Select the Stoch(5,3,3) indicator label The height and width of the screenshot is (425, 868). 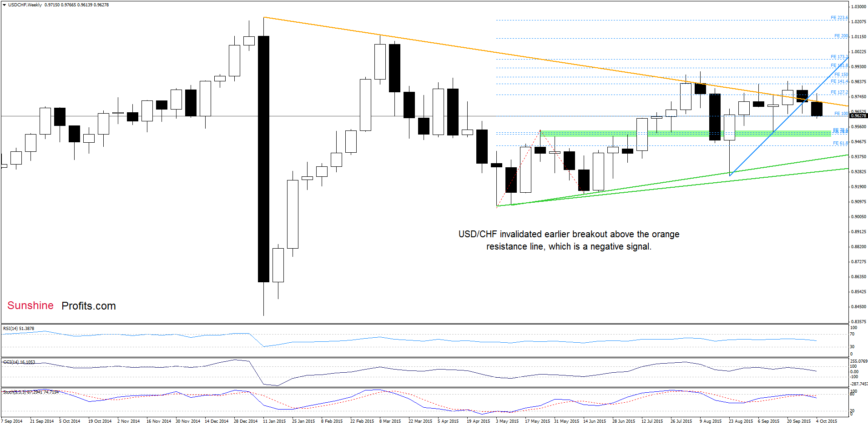tap(31, 392)
